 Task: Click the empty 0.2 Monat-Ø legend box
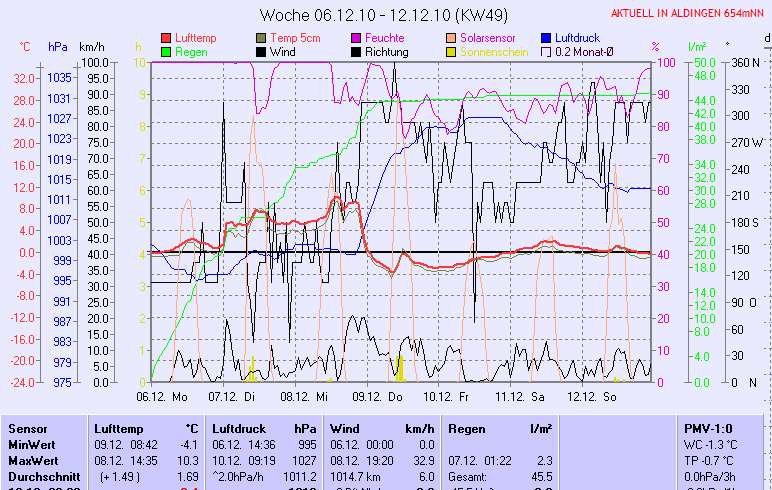pos(547,52)
